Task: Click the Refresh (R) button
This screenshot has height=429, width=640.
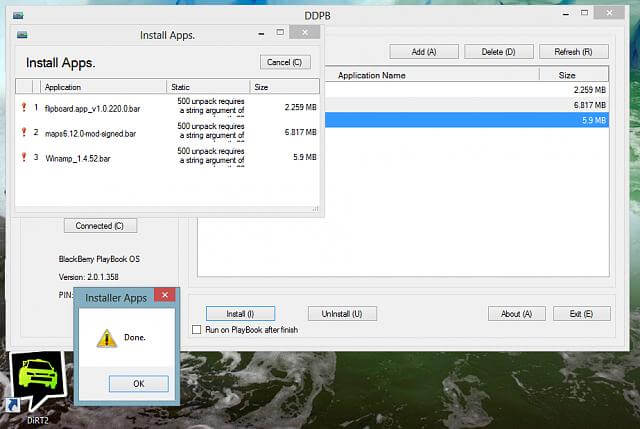Action: (573, 52)
